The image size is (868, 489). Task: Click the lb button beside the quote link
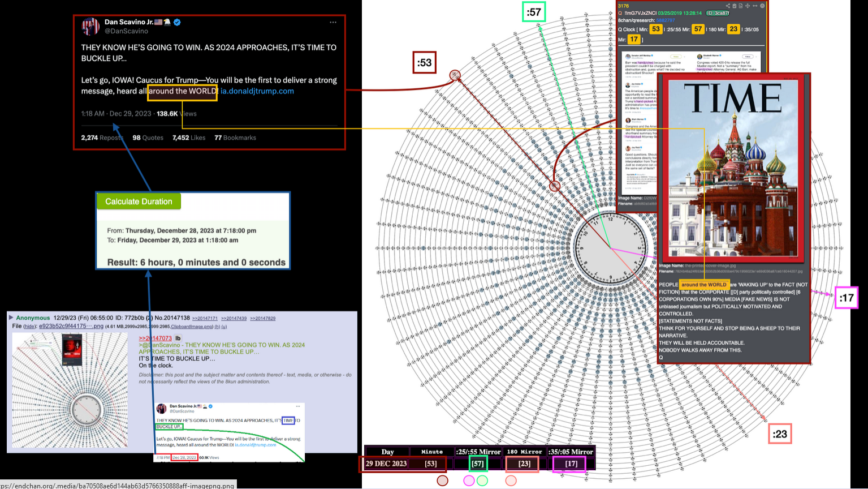click(178, 338)
